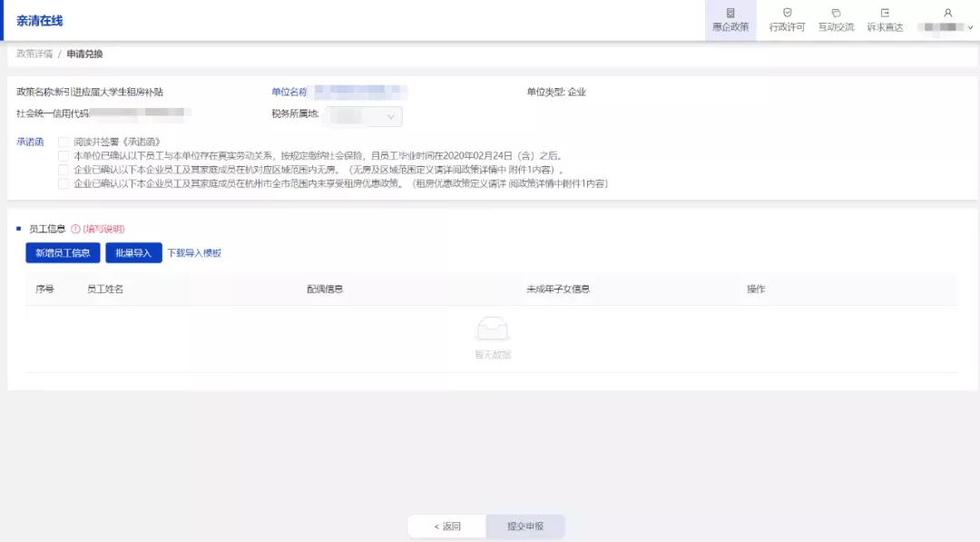Click the 新增员工信息 button
This screenshot has width=980, height=542.
coord(63,252)
